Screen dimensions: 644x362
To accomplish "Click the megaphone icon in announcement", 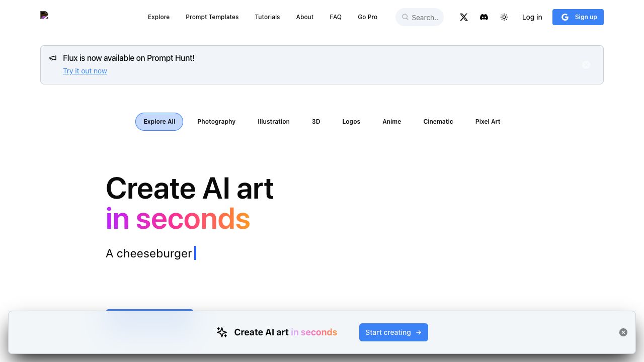I will 53,58.
